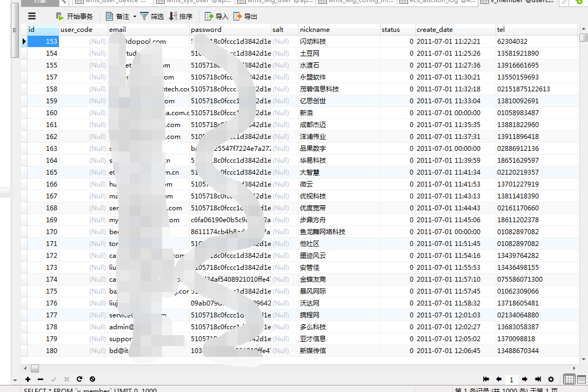
Task: Click the tel column header
Action: pos(537,30)
